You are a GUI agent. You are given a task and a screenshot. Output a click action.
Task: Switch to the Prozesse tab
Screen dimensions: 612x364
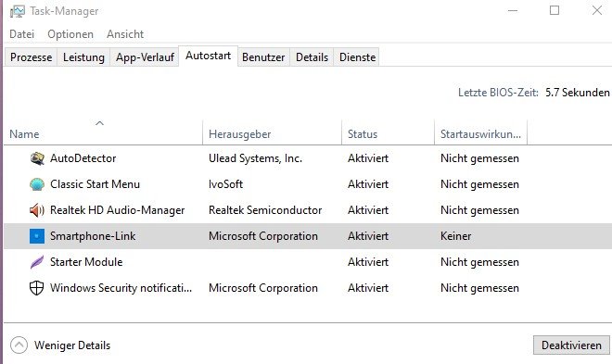pyautogui.click(x=31, y=57)
